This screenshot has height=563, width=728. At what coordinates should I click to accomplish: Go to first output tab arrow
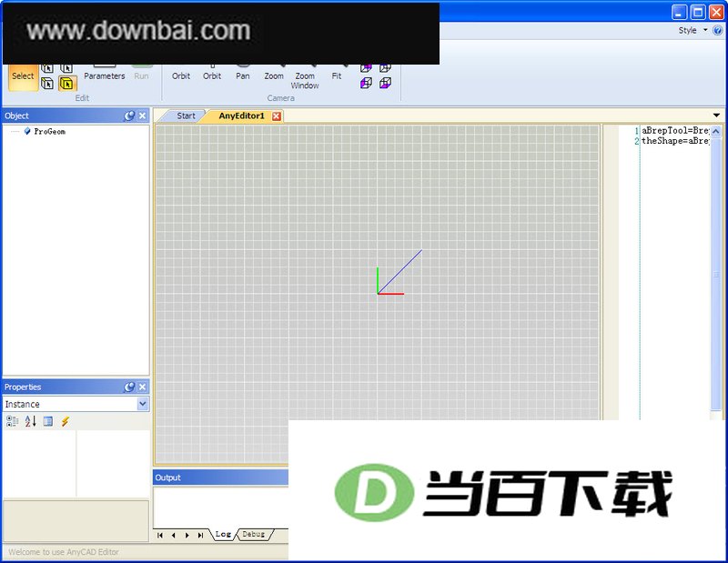(160, 535)
